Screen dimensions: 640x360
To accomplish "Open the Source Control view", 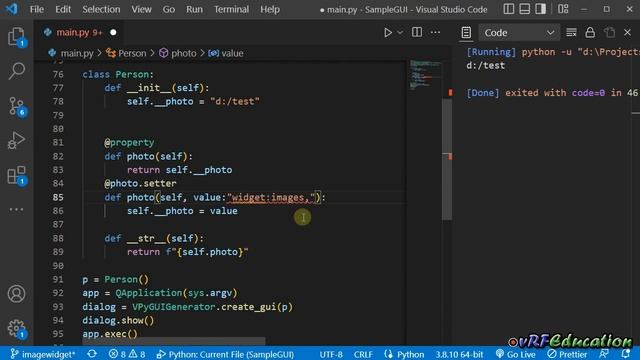I will [x=16, y=106].
